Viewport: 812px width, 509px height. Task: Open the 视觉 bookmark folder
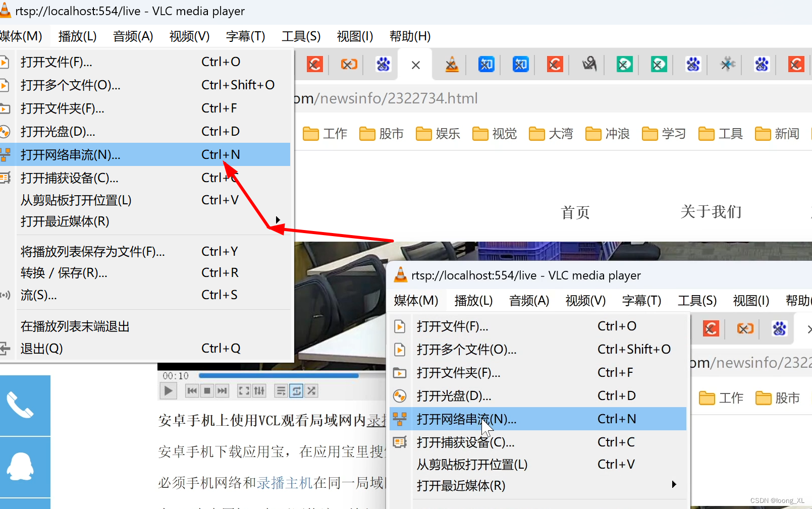(495, 134)
